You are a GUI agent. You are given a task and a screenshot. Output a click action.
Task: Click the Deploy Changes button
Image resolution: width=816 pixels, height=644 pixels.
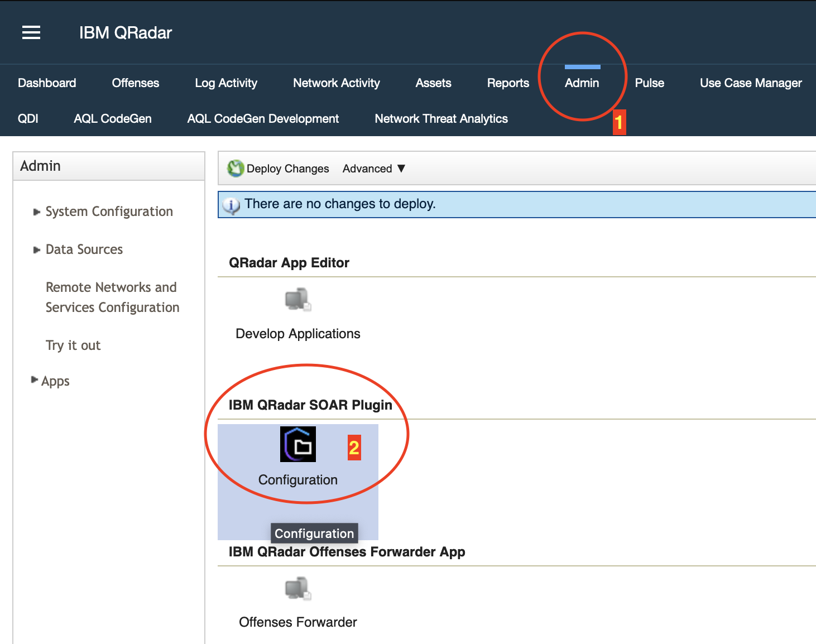(287, 168)
